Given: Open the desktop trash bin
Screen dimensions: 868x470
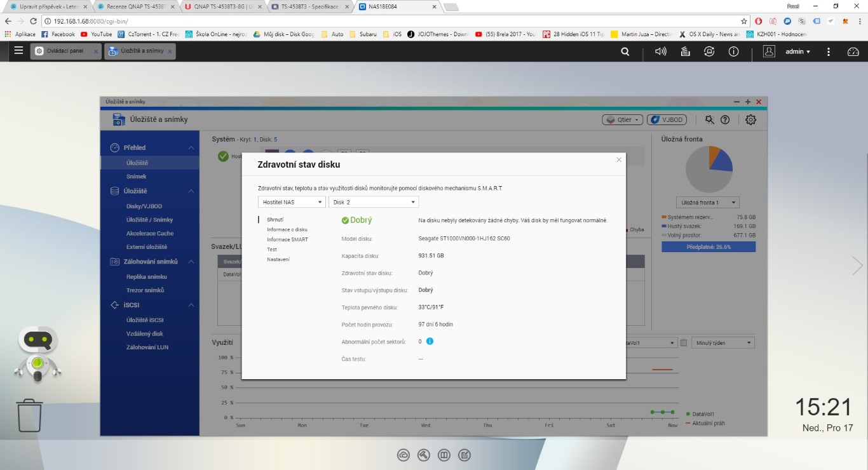Looking at the screenshot, I should point(29,415).
